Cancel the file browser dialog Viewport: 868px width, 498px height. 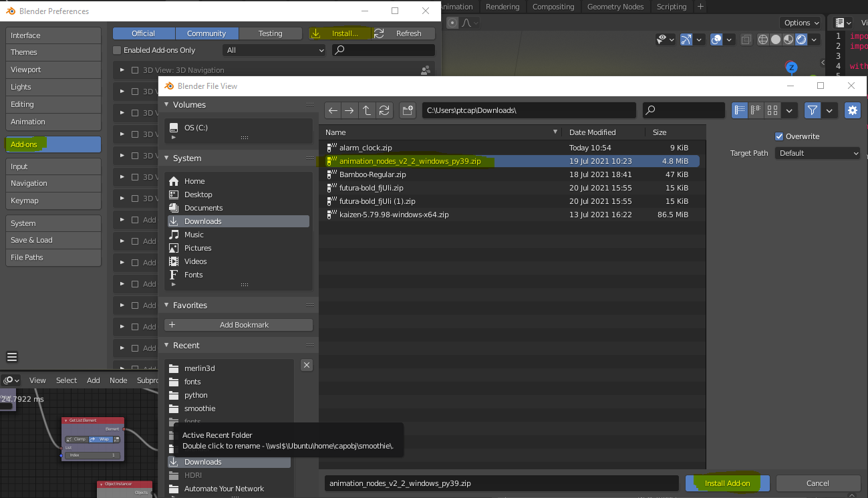(x=818, y=483)
